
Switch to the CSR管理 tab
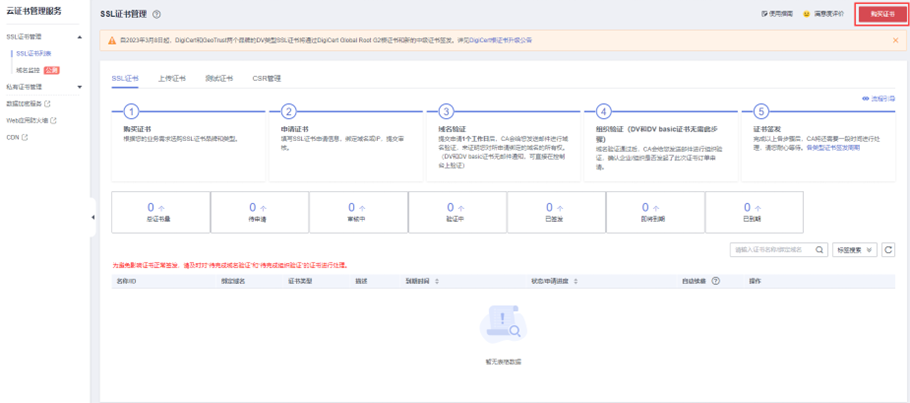click(x=266, y=78)
